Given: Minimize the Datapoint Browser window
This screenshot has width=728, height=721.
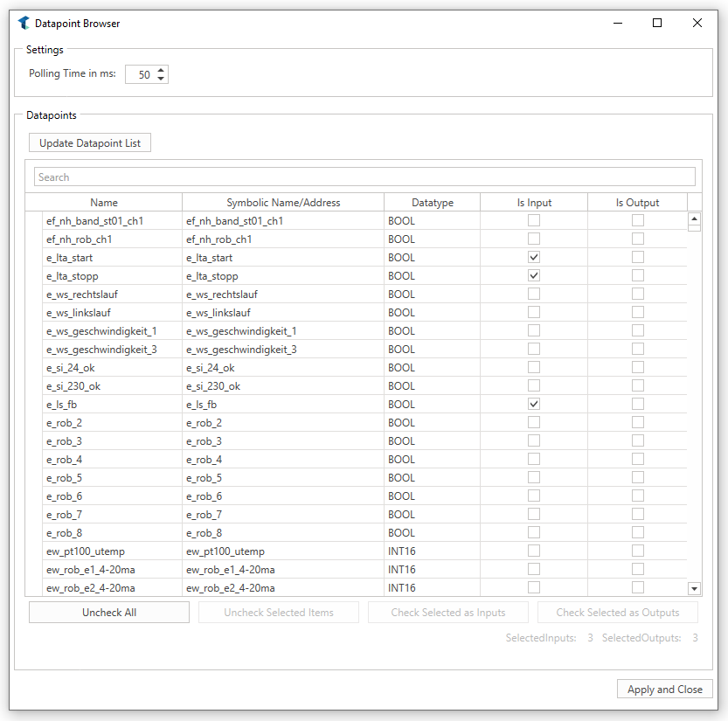Looking at the screenshot, I should pos(618,23).
